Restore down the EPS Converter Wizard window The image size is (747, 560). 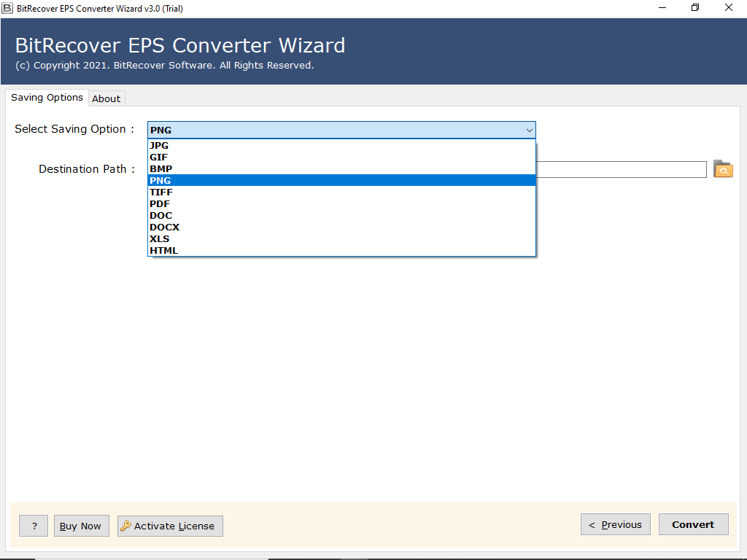pos(695,8)
